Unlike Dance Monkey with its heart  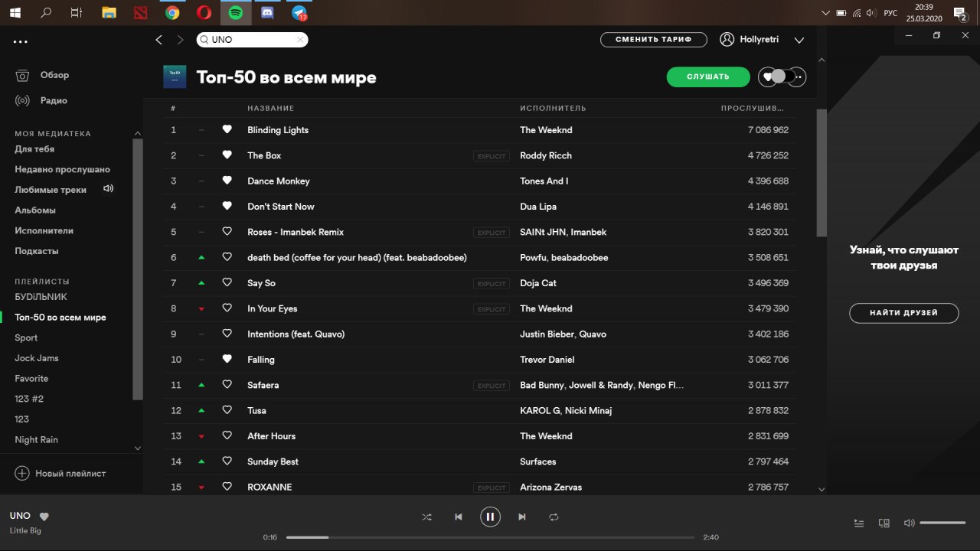coord(227,181)
